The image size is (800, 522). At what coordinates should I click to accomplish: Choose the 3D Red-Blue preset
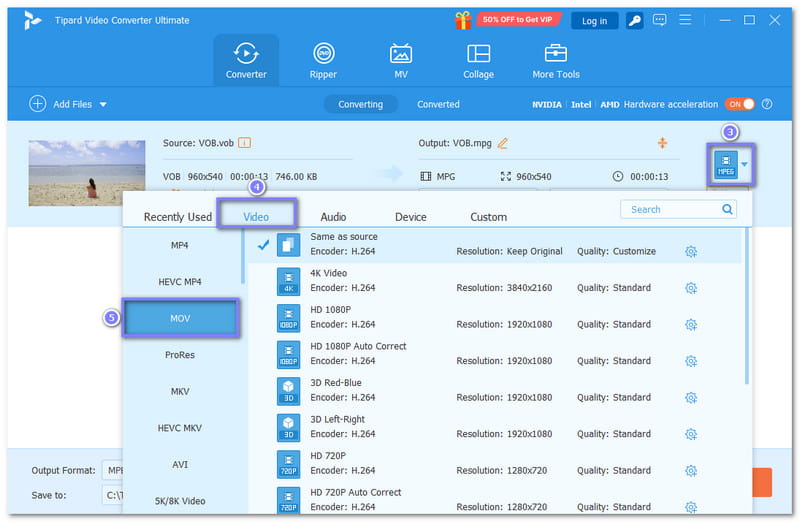495,390
